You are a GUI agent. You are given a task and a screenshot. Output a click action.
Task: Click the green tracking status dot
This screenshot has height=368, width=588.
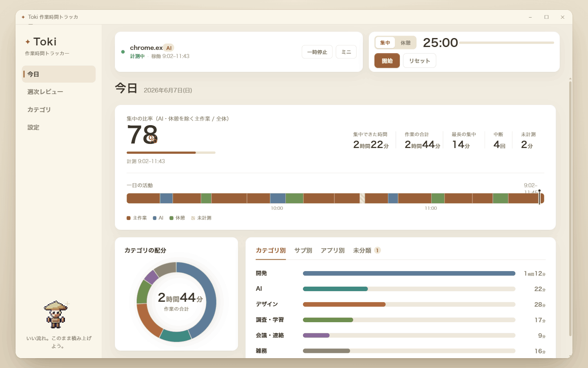pos(123,52)
